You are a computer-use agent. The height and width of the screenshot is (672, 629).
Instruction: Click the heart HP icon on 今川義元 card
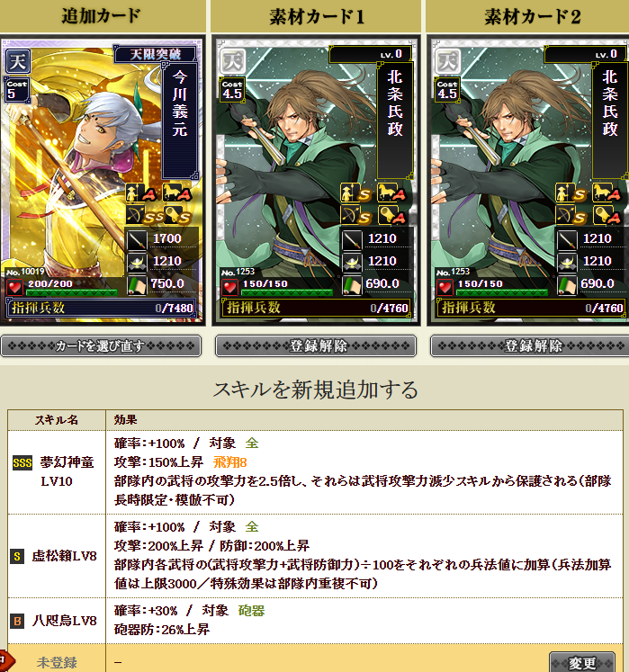[x=15, y=287]
